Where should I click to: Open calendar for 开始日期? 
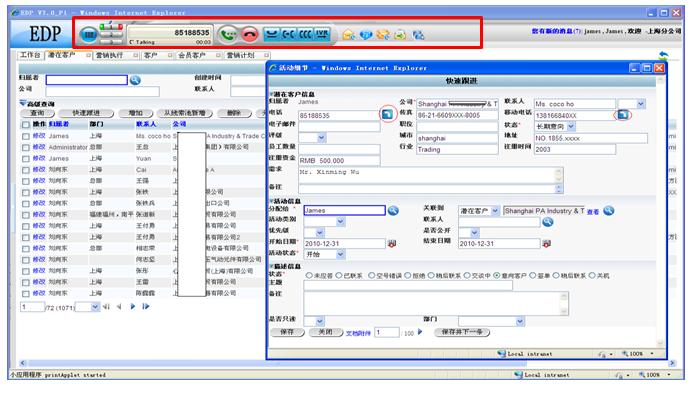click(392, 243)
